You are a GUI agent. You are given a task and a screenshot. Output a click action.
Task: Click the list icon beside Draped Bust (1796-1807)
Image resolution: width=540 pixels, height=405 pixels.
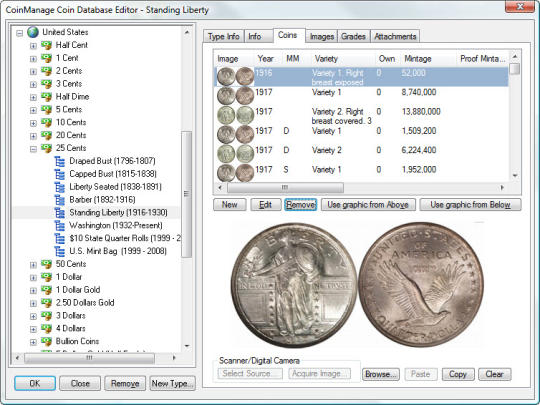coord(60,161)
